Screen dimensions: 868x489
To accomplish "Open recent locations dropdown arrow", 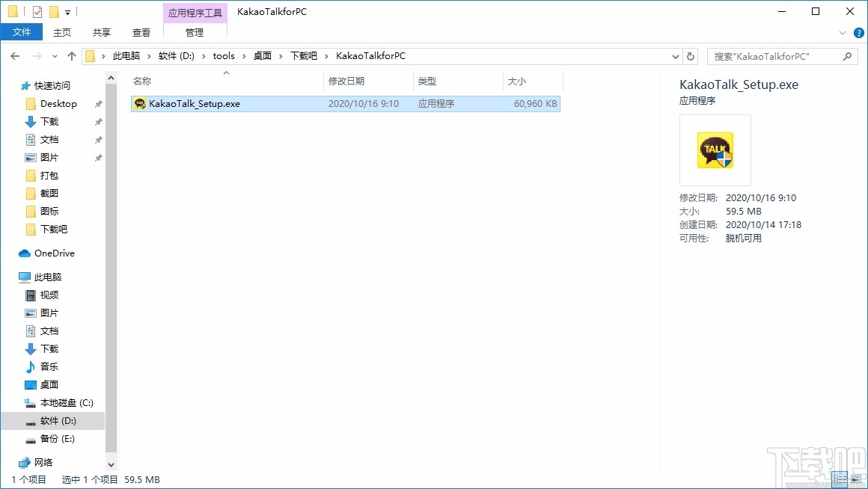I will pos(54,56).
